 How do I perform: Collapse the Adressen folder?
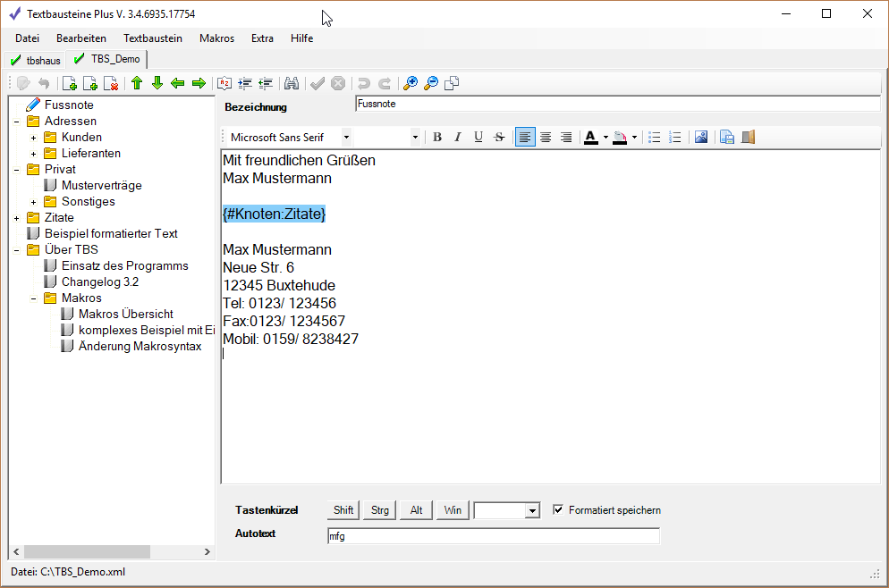[16, 122]
